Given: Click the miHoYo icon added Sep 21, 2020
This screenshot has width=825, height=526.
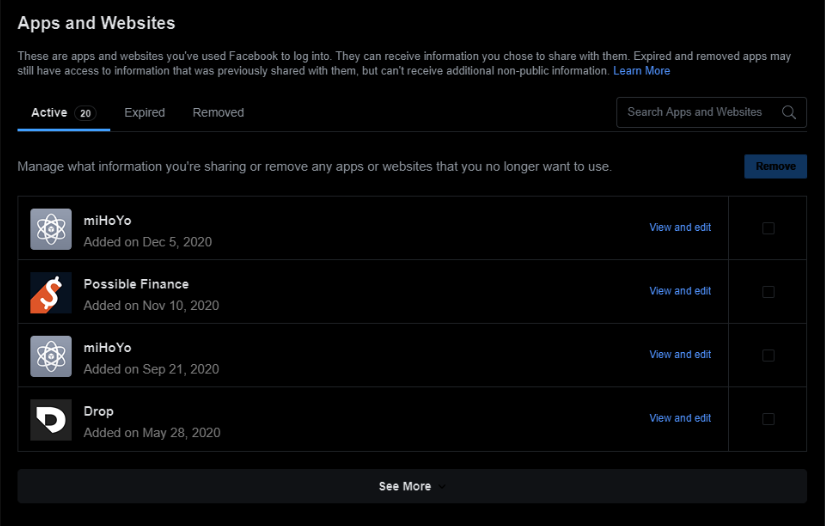Looking at the screenshot, I should [51, 356].
